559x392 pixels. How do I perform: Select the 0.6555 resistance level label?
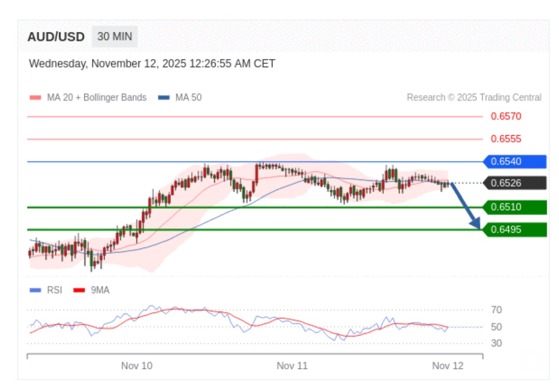[x=506, y=139]
